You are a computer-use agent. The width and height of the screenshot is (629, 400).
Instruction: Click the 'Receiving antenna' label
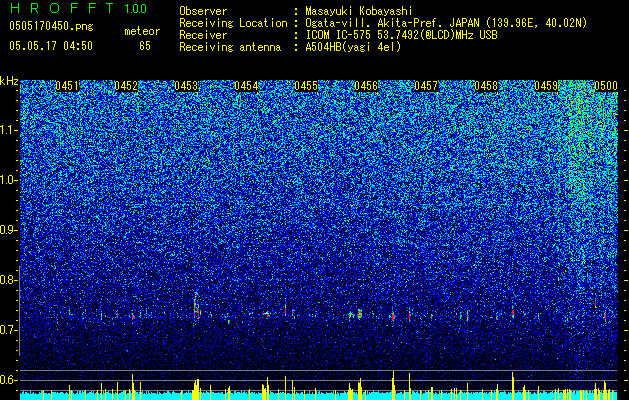pyautogui.click(x=230, y=47)
